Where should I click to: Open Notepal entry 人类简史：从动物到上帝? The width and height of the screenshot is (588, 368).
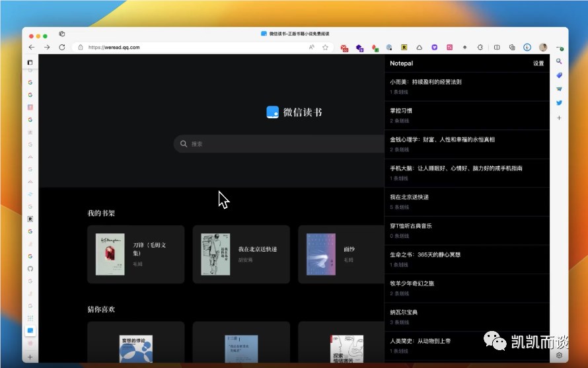pyautogui.click(x=467, y=346)
